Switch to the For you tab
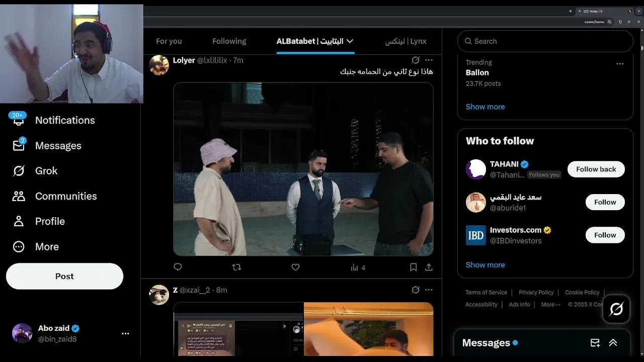This screenshot has height=362, width=644. (169, 41)
